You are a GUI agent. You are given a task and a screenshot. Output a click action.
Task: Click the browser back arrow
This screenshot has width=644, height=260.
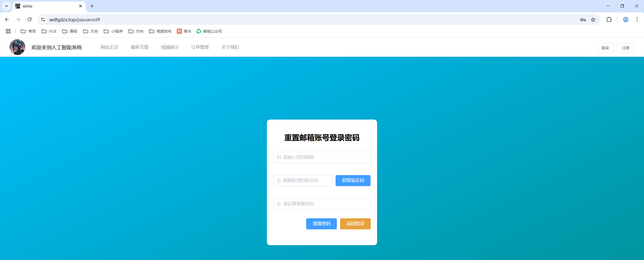[7, 20]
